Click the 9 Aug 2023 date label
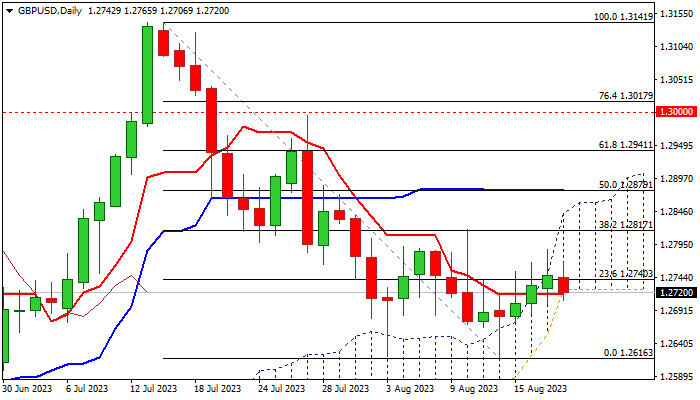This screenshot has height=400, width=700. 474,389
